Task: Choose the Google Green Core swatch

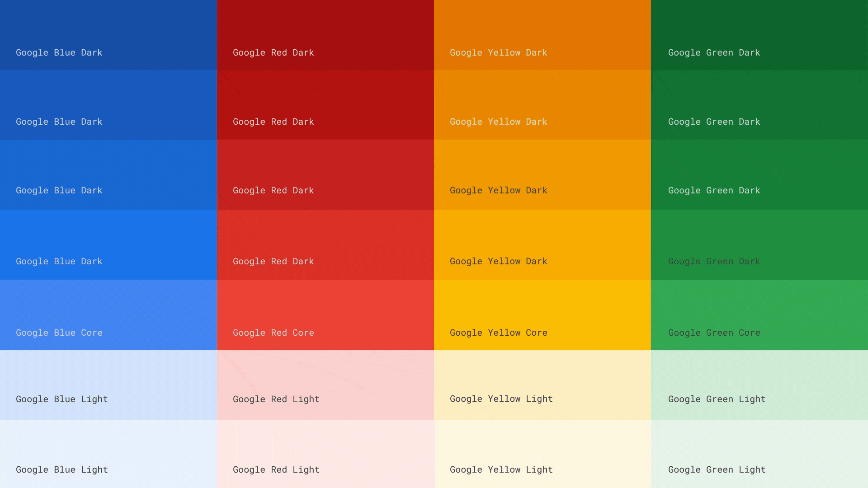Action: pos(759,315)
